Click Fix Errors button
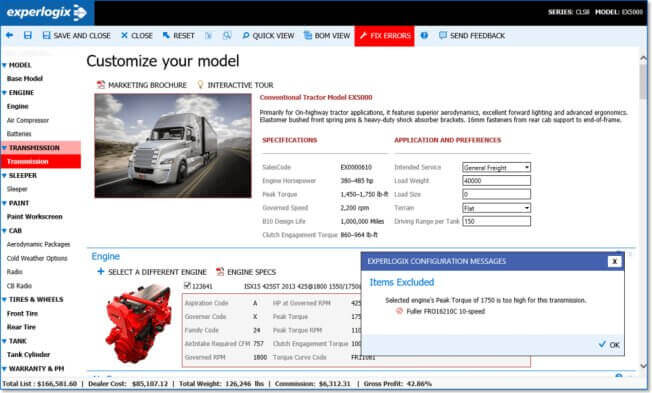652x393 pixels. pos(385,36)
